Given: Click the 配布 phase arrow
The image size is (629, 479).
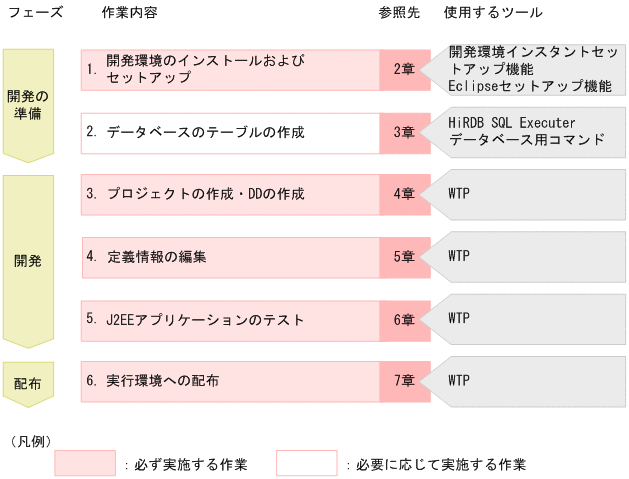Looking at the screenshot, I should pyautogui.click(x=28, y=382).
